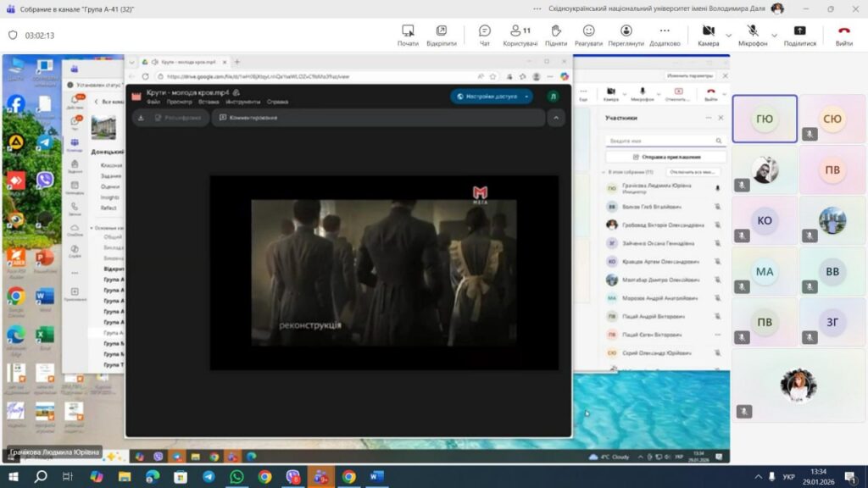Expand the Камера options dropdown arrow
The image size is (868, 488).
point(728,36)
